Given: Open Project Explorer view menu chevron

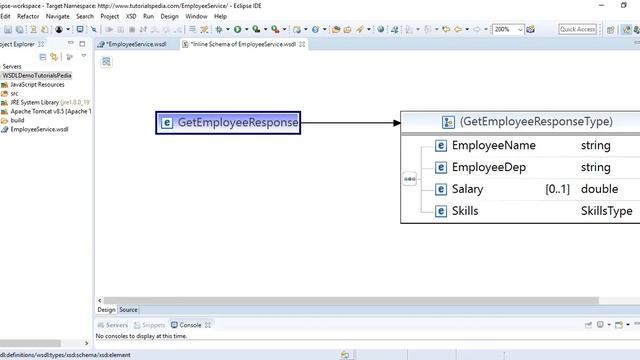Looking at the screenshot, I should click(x=84, y=56).
